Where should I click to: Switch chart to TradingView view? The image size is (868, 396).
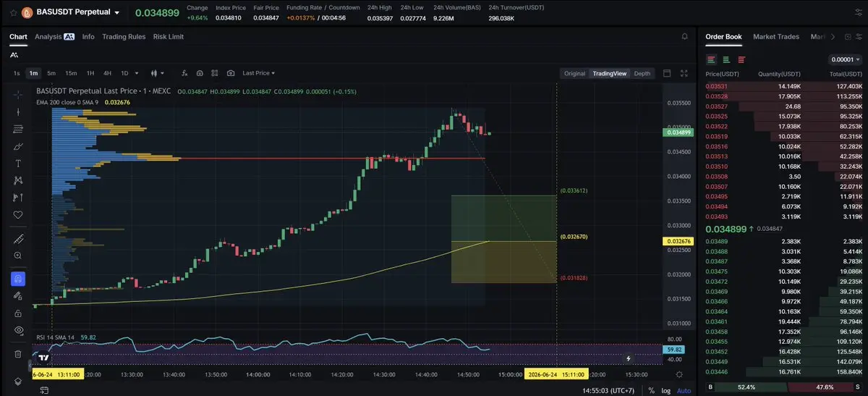[609, 73]
